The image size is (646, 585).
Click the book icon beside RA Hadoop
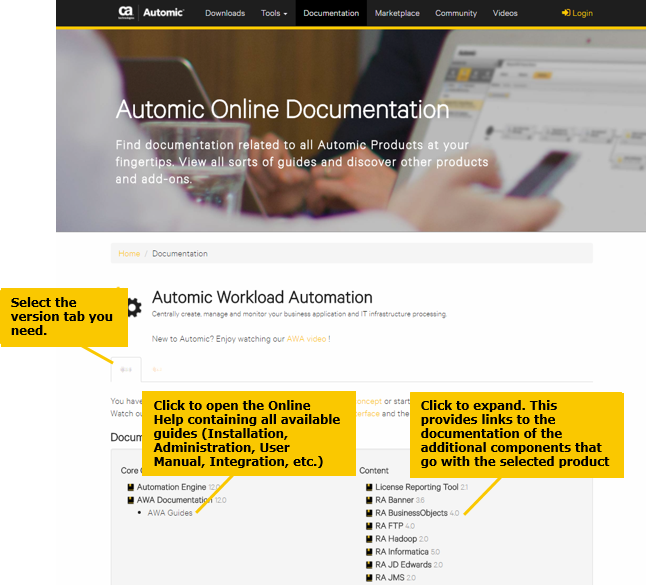[370, 539]
